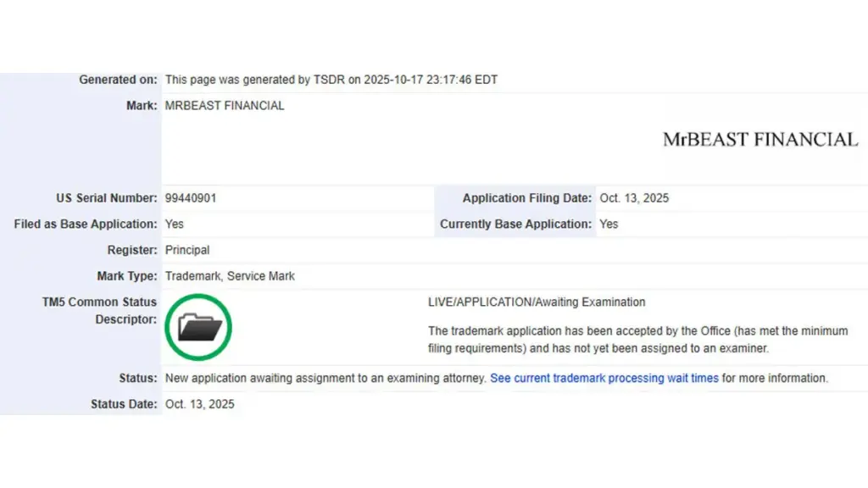Click the Application Filing Date label
The image size is (868, 488).
coord(526,198)
